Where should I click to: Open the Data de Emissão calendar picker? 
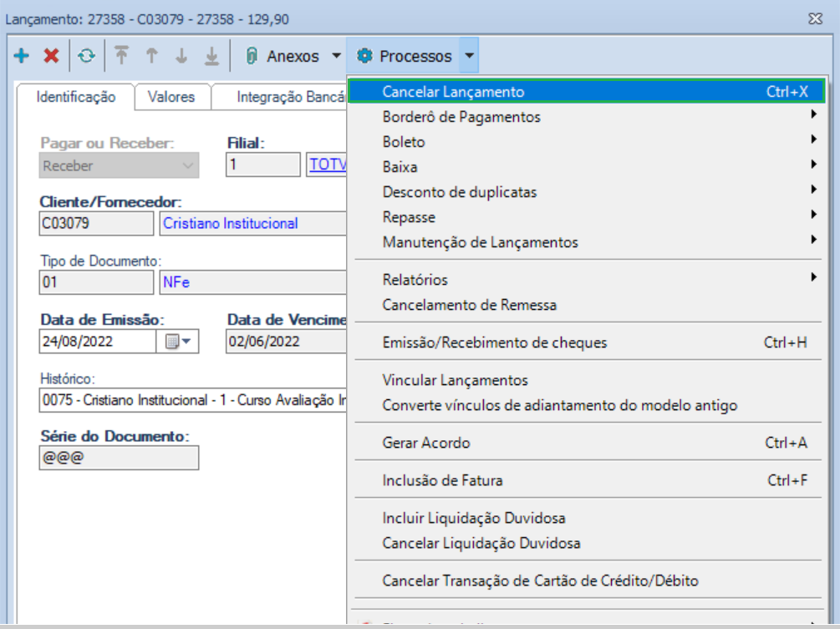(178, 342)
